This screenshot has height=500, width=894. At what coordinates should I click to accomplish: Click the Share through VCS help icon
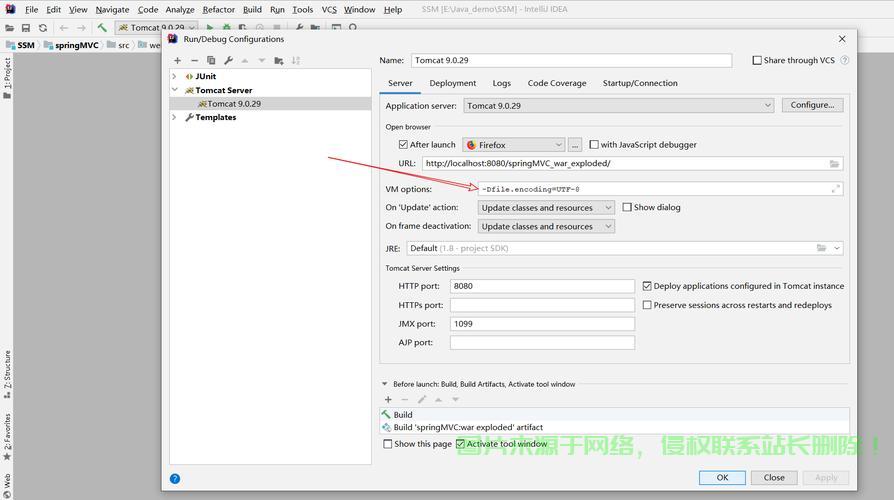click(x=845, y=60)
